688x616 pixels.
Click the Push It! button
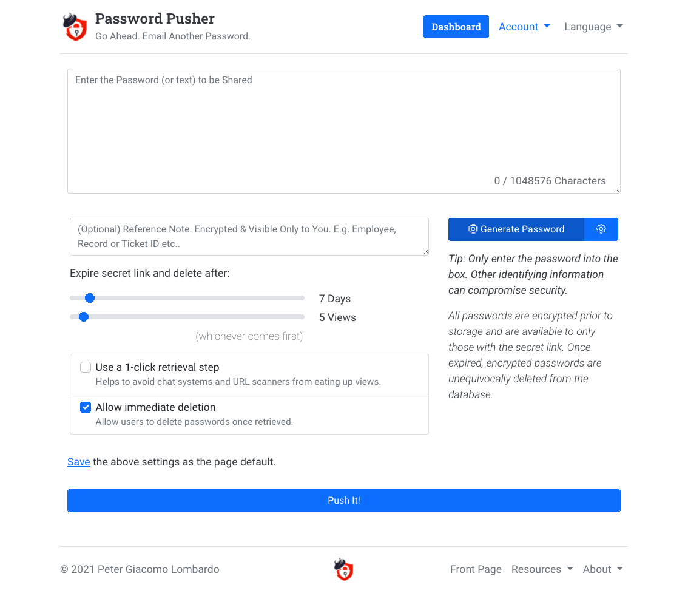pyautogui.click(x=343, y=500)
